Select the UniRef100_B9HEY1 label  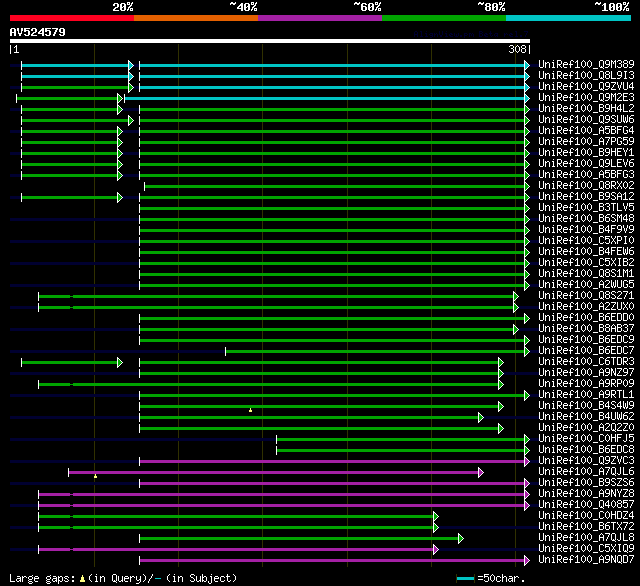pos(586,152)
